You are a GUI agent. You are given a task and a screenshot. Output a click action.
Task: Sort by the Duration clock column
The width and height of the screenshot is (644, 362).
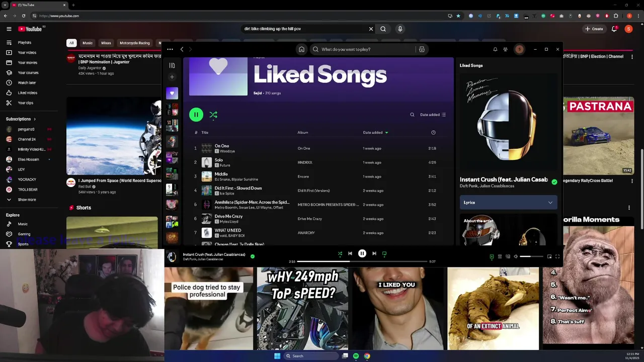433,133
